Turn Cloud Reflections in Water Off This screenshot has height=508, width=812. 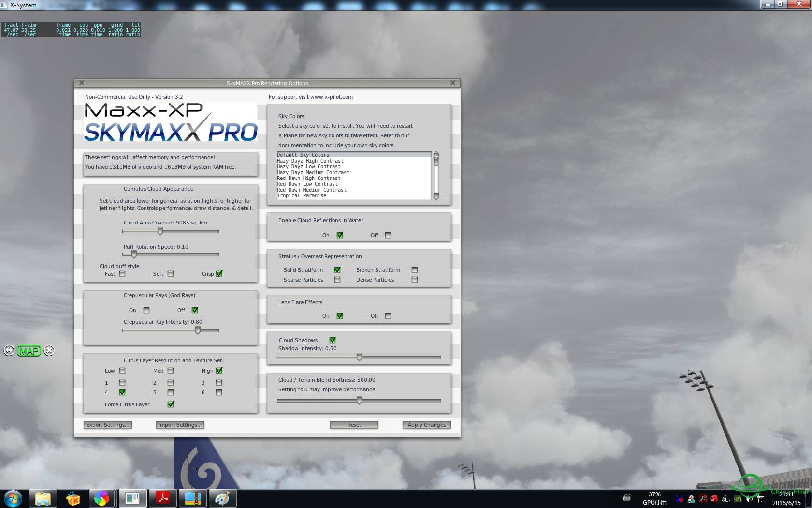point(388,235)
